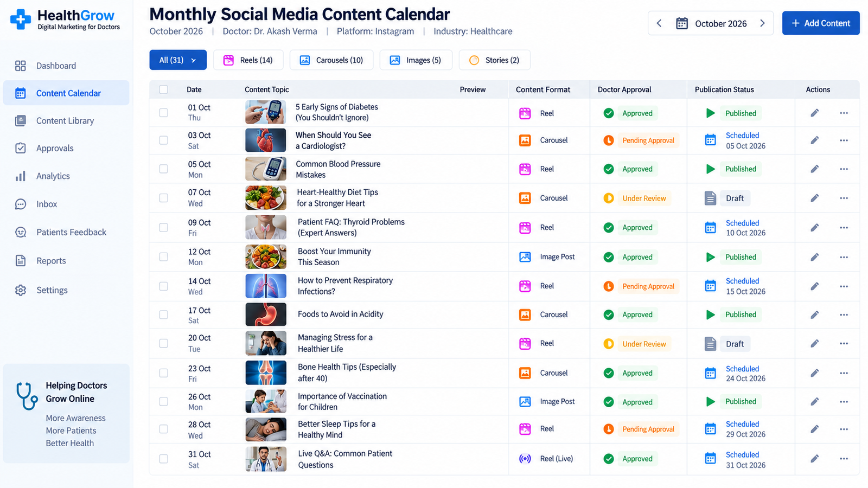Open the thyroid FAQ preview thumbnail
868x488 pixels.
coord(266,227)
